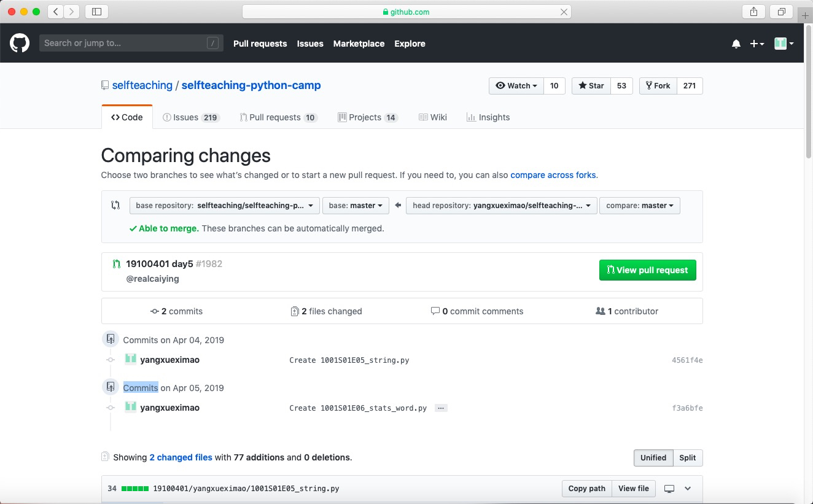Open commit hash f3a6bfe

coord(687,408)
